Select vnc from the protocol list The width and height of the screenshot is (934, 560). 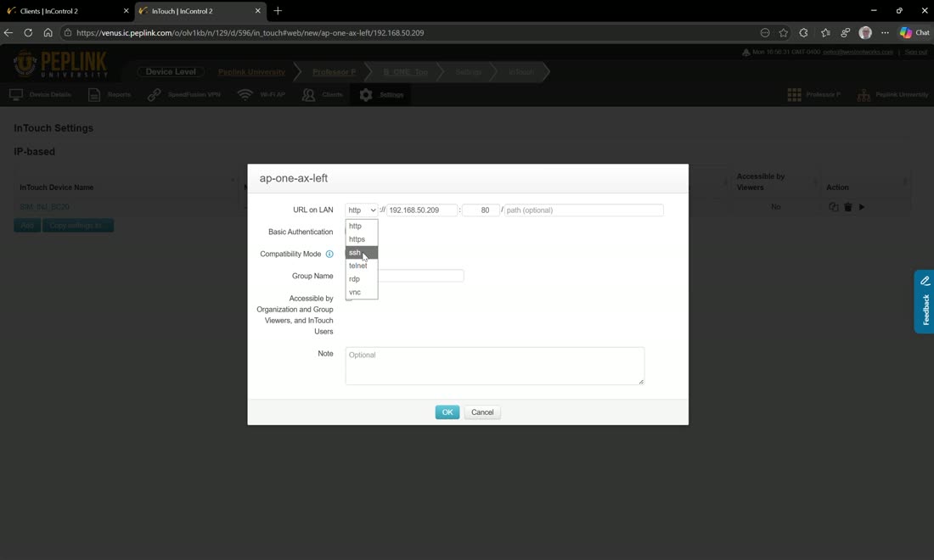[x=361, y=292]
